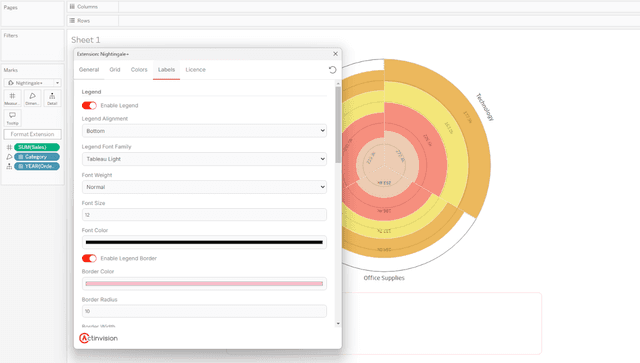Click the reset settings arrow icon

pyautogui.click(x=333, y=70)
